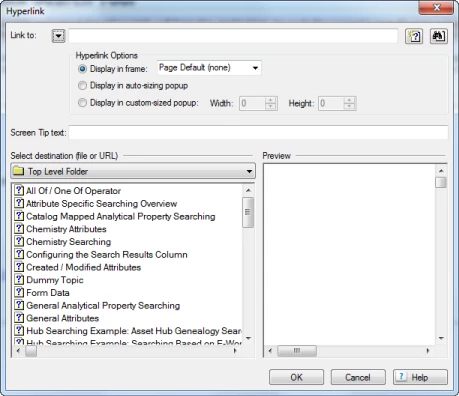Dismiss dialog with Cancel button
459x396 pixels.
coord(358,377)
